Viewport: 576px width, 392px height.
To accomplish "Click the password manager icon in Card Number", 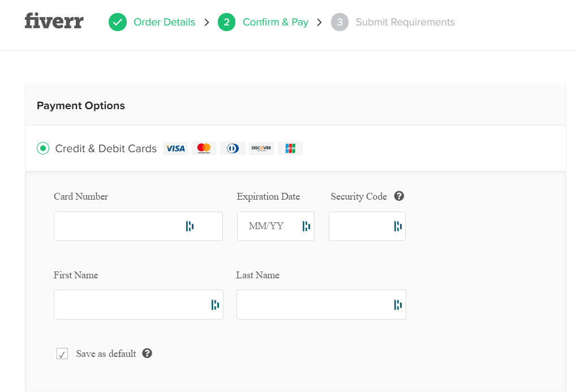I will tap(190, 226).
